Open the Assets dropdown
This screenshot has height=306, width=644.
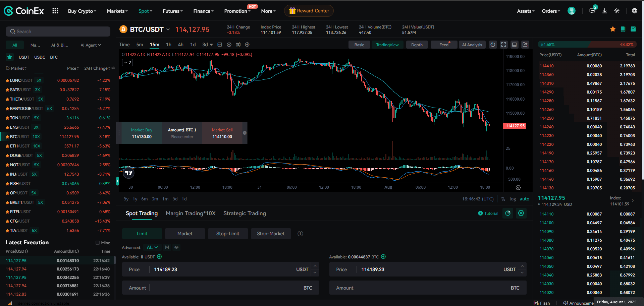(526, 11)
